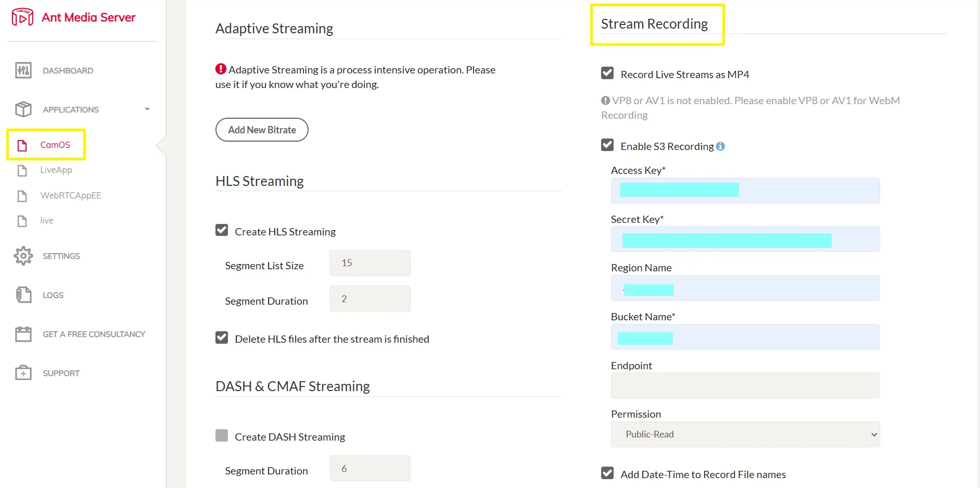Viewport: 980px width, 488px height.
Task: Click the live application document icon
Action: point(22,221)
